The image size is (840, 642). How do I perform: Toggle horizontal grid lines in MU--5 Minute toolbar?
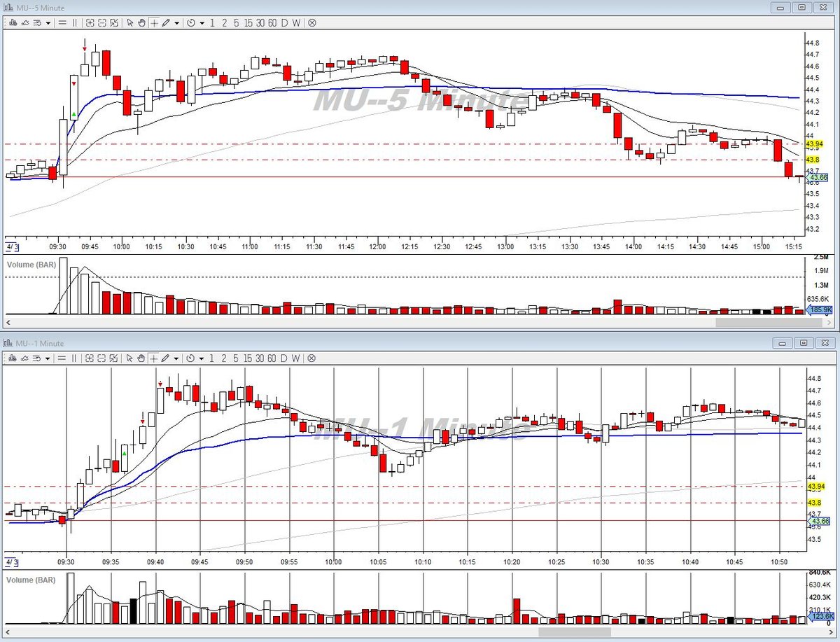click(62, 22)
